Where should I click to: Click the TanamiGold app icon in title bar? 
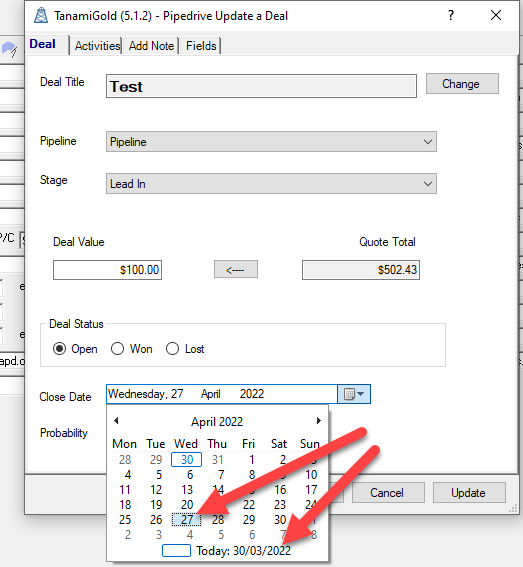point(41,16)
